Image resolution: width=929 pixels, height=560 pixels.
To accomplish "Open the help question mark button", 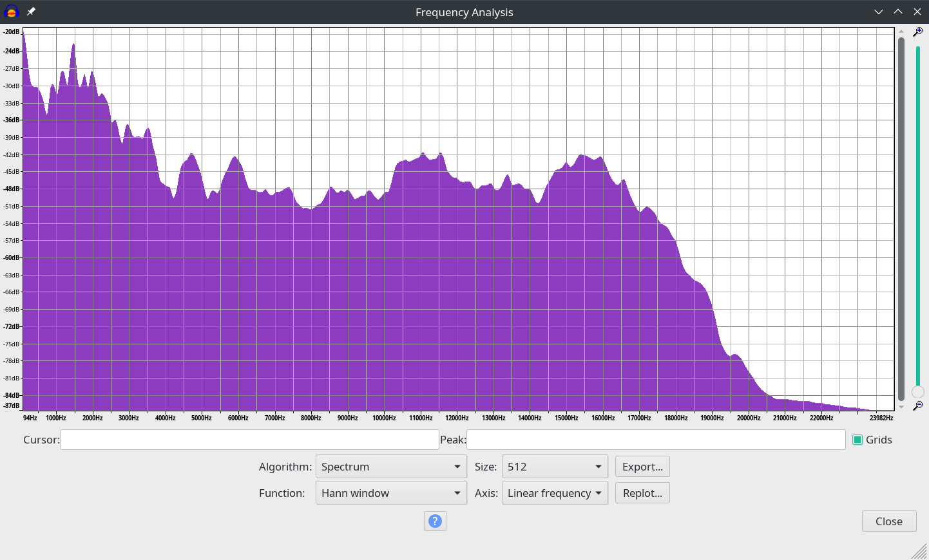I will pyautogui.click(x=435, y=521).
